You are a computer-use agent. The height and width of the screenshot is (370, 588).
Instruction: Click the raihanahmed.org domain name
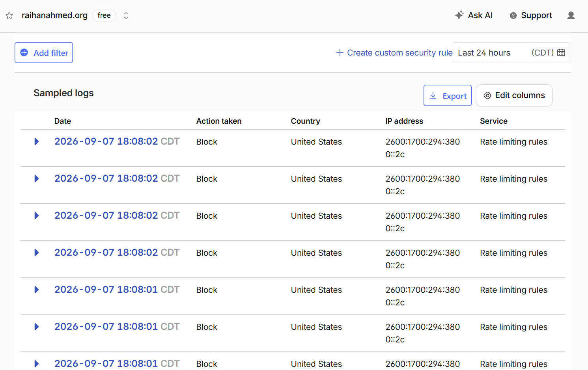pos(54,15)
